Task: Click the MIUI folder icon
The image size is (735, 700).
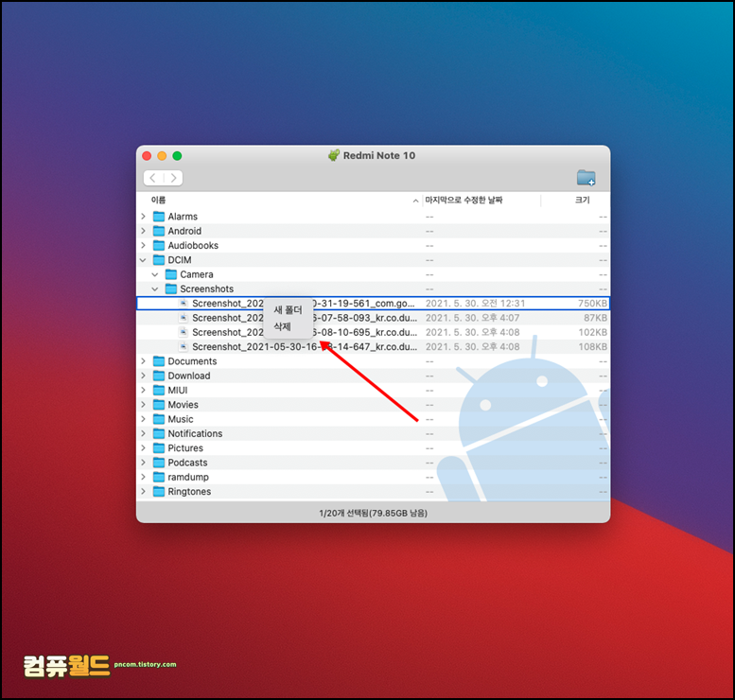Action: [159, 391]
